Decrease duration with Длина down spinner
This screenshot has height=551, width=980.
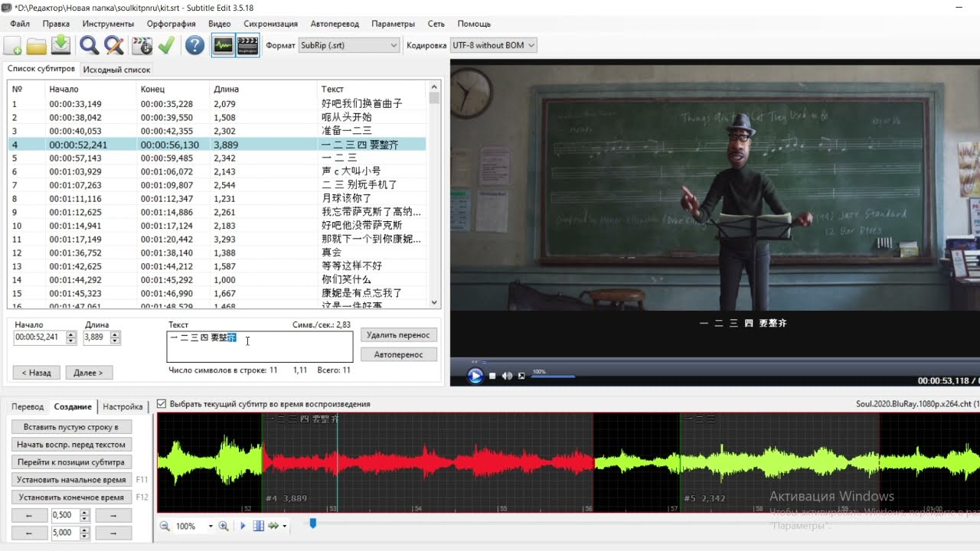coord(114,341)
